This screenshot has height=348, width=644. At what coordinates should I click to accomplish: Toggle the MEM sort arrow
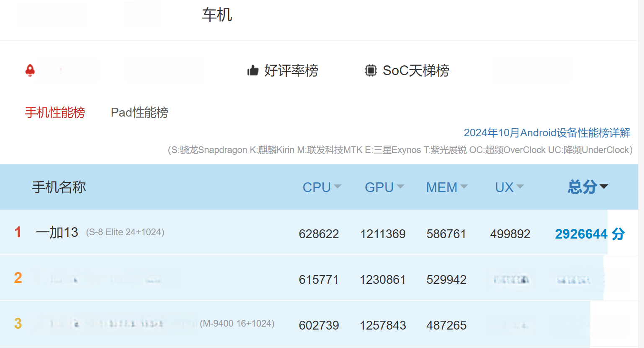[464, 187]
